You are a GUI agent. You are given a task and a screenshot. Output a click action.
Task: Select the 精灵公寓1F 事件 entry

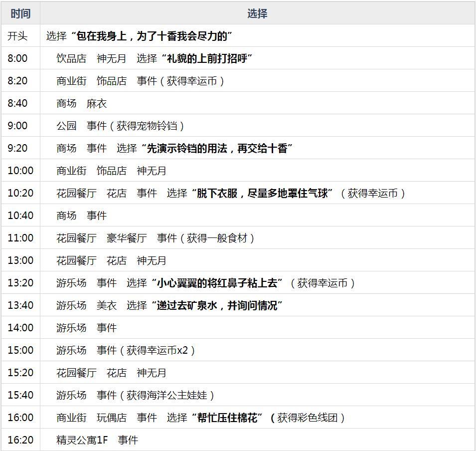pos(97,440)
